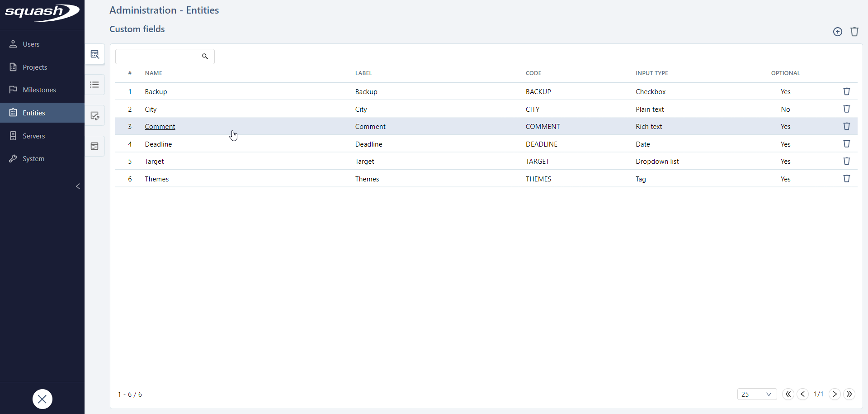Jump to the last page with double arrows
Viewport: 868px width, 414px height.
point(850,394)
